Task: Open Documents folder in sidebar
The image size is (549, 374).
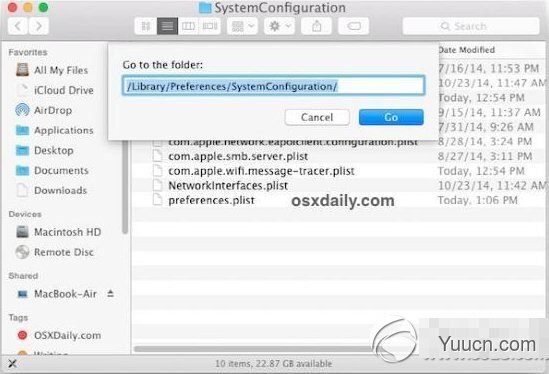Action: (52, 171)
